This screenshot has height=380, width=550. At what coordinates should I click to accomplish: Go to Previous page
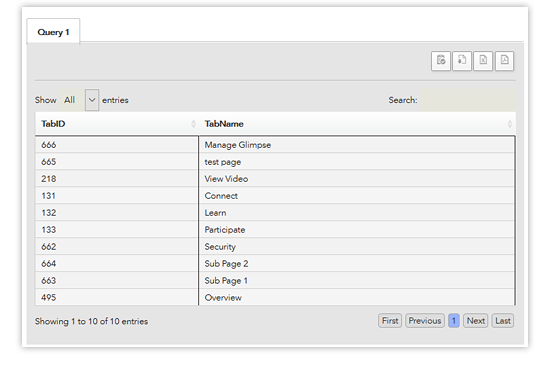[x=425, y=321]
